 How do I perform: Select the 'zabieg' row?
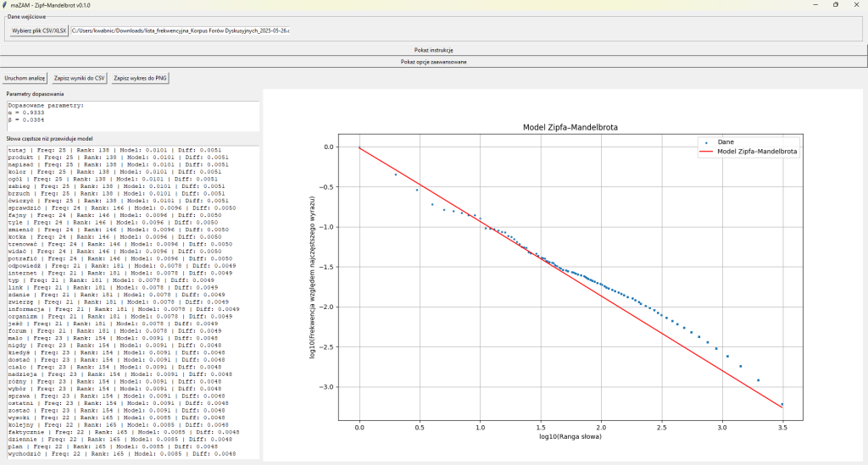tap(116, 186)
